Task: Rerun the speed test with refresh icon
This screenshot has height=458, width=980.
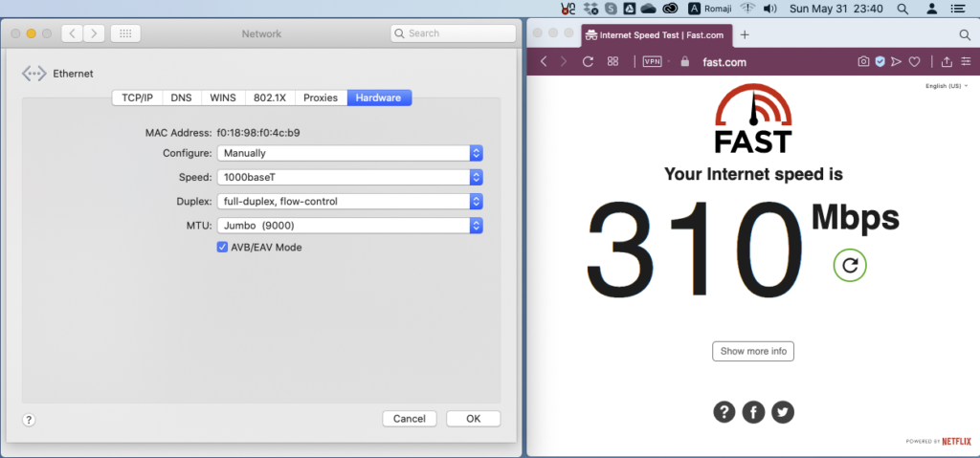Action: point(849,265)
